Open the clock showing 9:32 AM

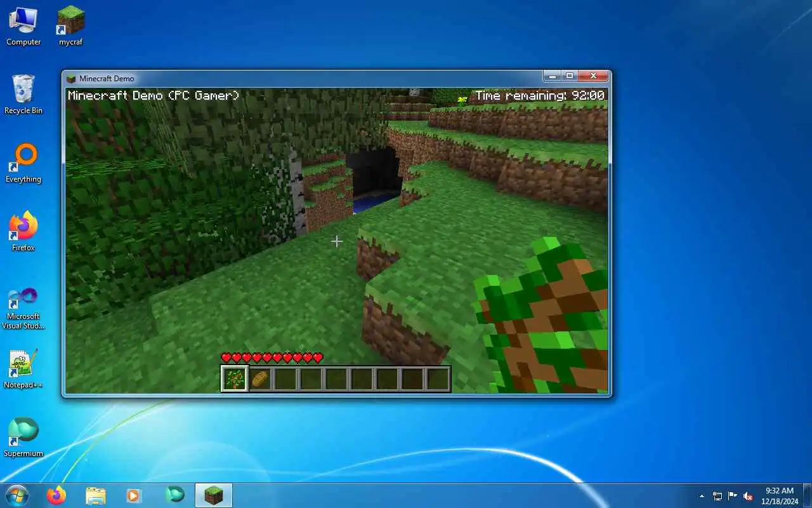pos(780,495)
